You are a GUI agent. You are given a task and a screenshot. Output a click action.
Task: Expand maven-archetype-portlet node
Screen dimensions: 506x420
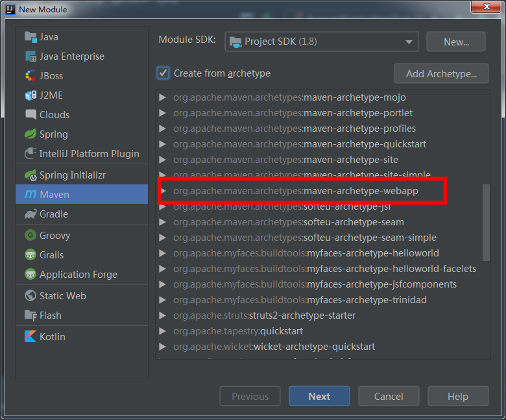click(x=163, y=113)
